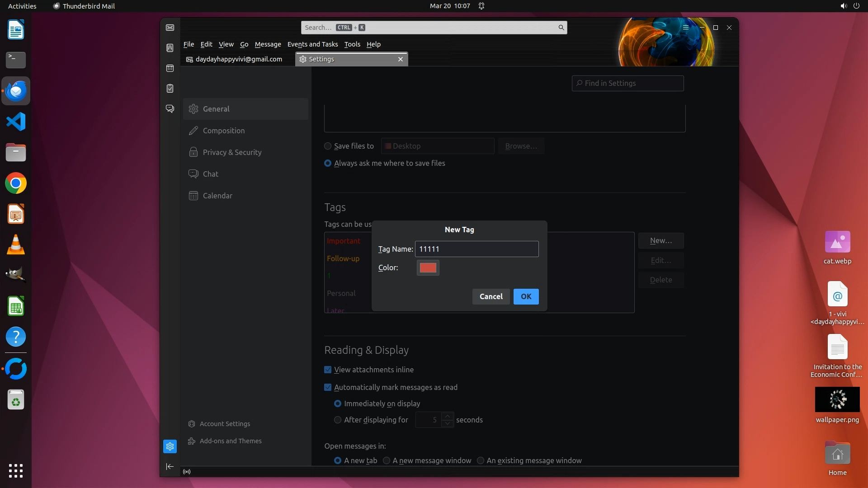
Task: Open the Calendar space icon
Action: click(x=170, y=68)
